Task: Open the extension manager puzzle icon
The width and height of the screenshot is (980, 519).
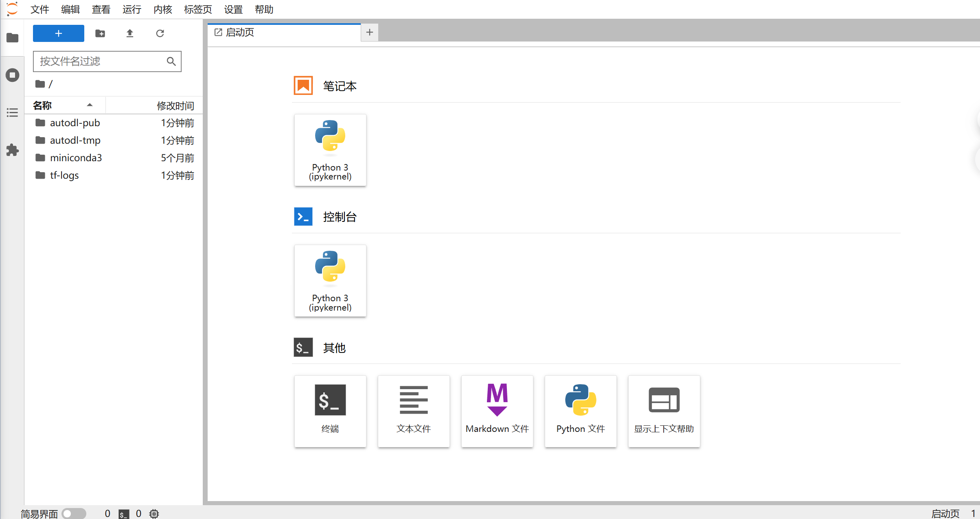Action: pyautogui.click(x=12, y=150)
